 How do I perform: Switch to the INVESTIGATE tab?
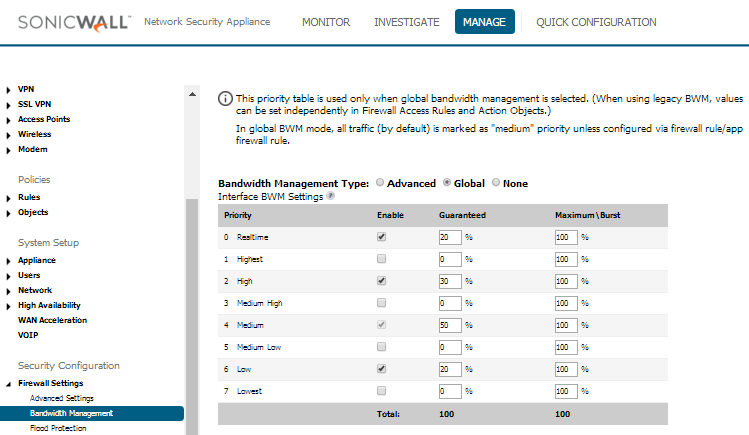click(x=406, y=22)
